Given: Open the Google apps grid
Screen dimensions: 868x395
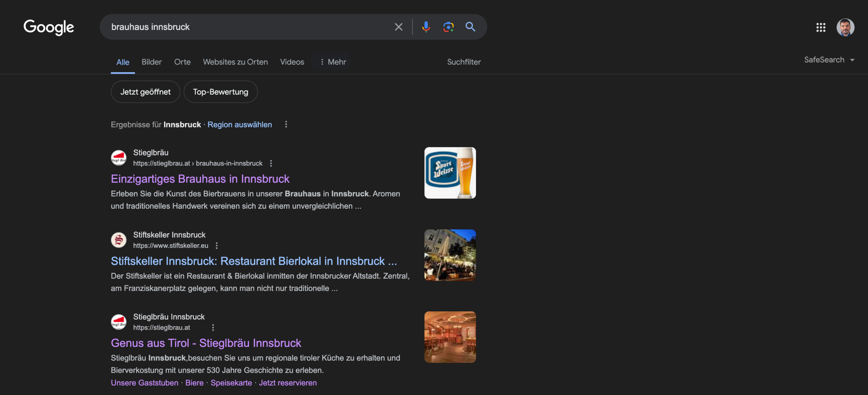Looking at the screenshot, I should point(821,27).
